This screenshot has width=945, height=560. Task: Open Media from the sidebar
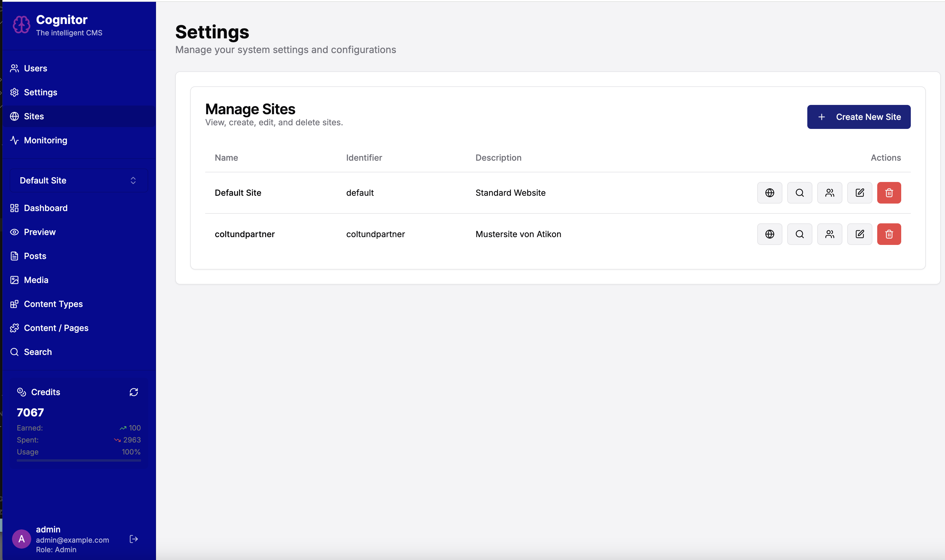36,280
